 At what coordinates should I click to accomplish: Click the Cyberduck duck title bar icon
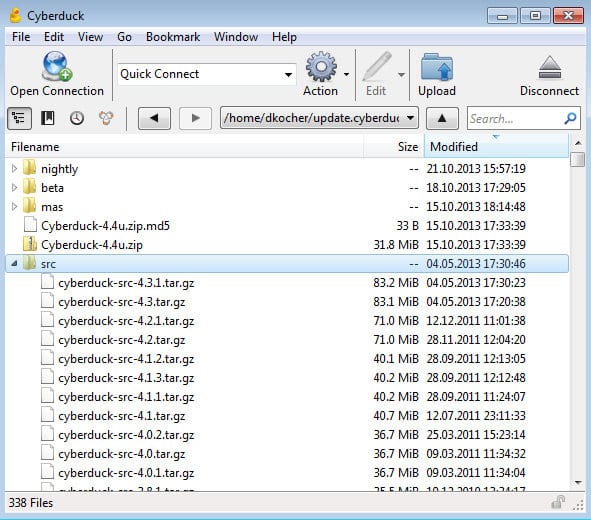pos(15,15)
